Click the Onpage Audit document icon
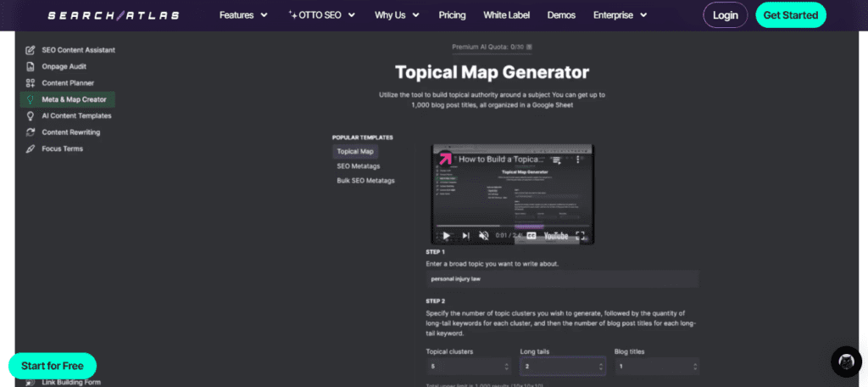Screen dimensions: 868x387 point(31,66)
